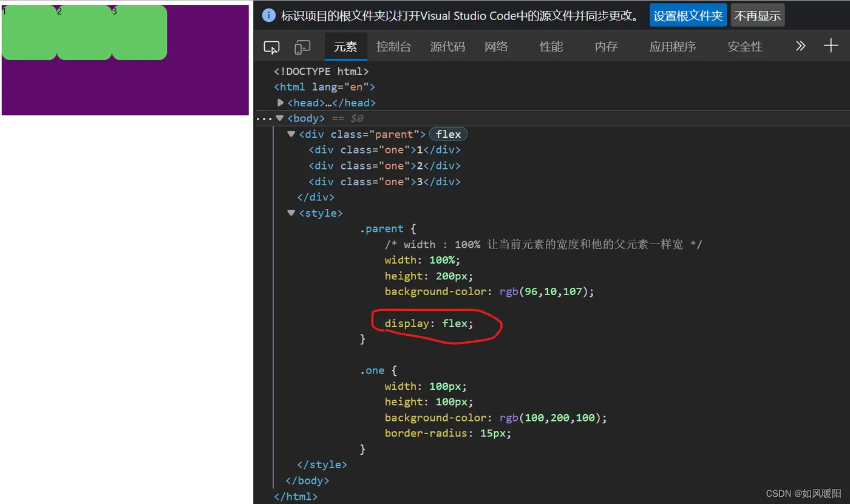Click green box labeled 1 in page preview
850x504 pixels.
click(29, 33)
